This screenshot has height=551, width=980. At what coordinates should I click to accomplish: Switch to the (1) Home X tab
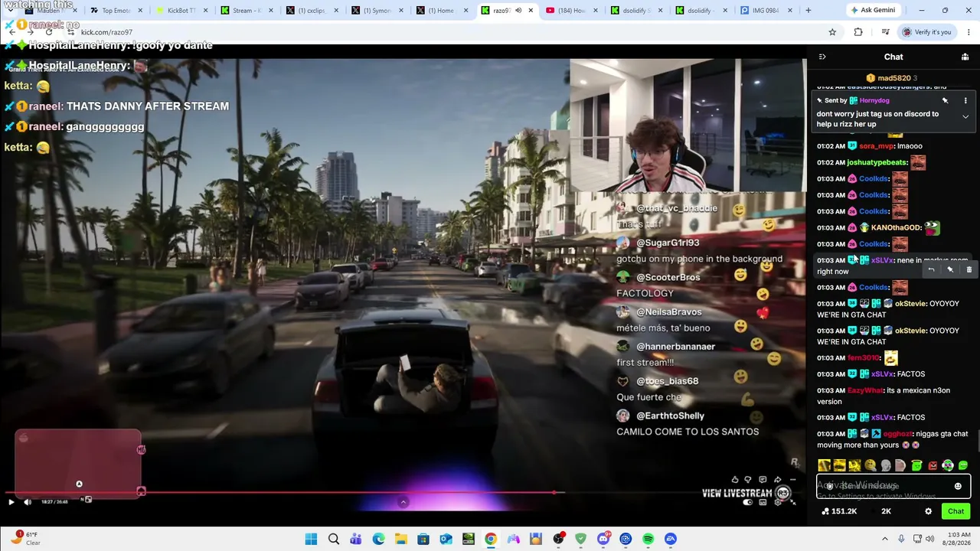tap(441, 11)
